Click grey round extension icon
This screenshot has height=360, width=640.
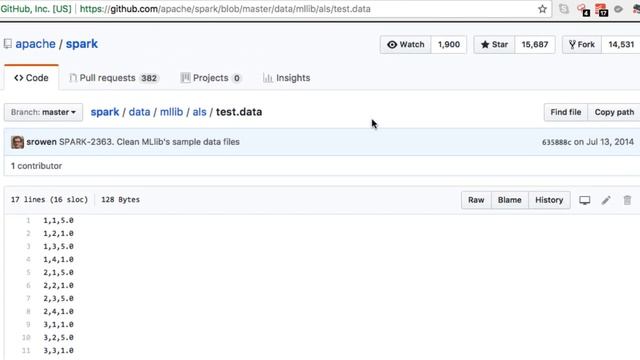619,9
